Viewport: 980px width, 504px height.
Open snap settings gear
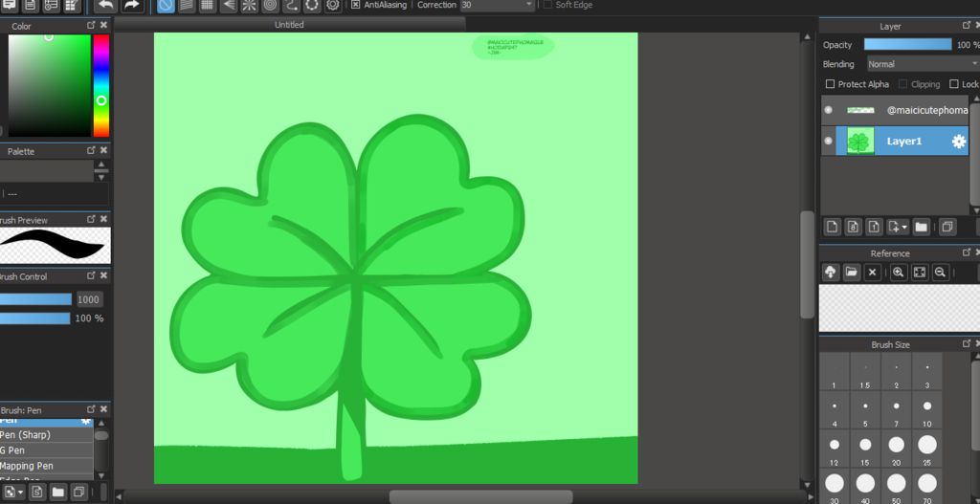pyautogui.click(x=332, y=6)
